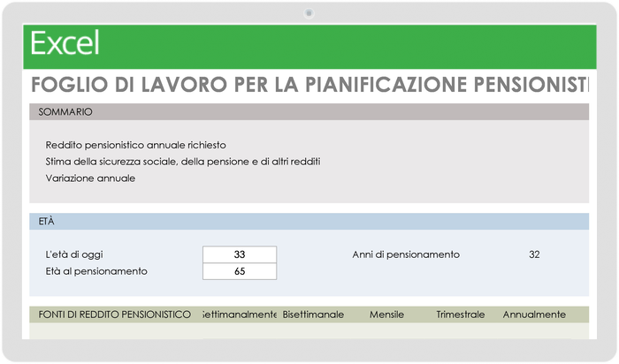Click the 'Settimanalmente' column header
This screenshot has width=619, height=364.
tap(240, 315)
